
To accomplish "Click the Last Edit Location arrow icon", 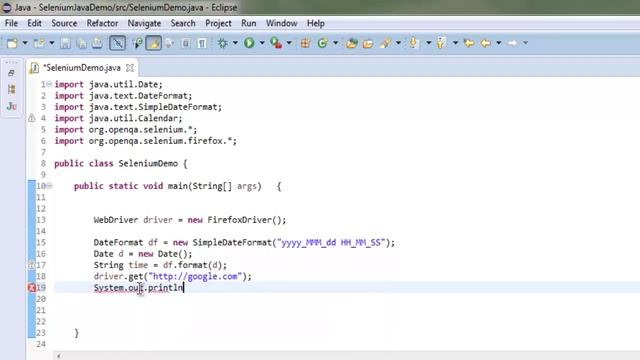I will (469, 43).
